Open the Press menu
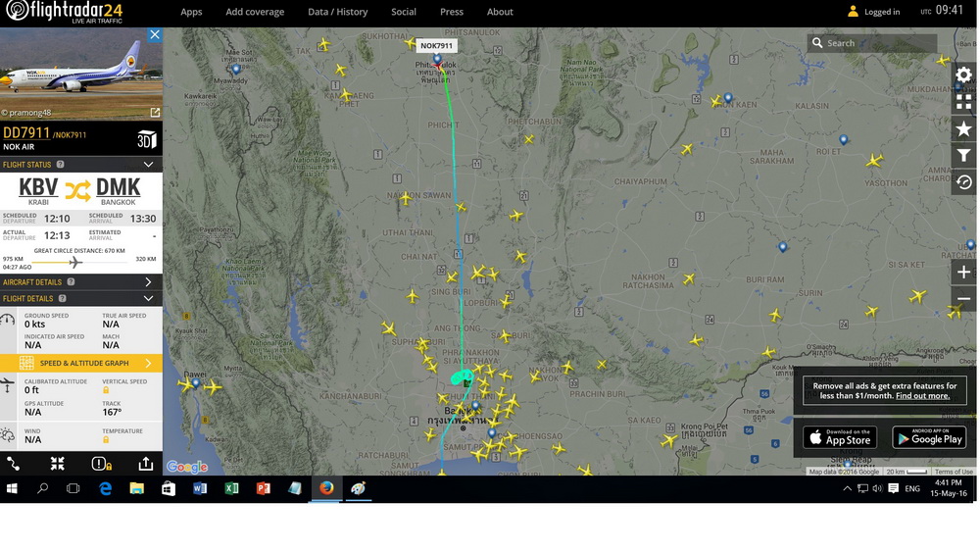 [x=452, y=12]
